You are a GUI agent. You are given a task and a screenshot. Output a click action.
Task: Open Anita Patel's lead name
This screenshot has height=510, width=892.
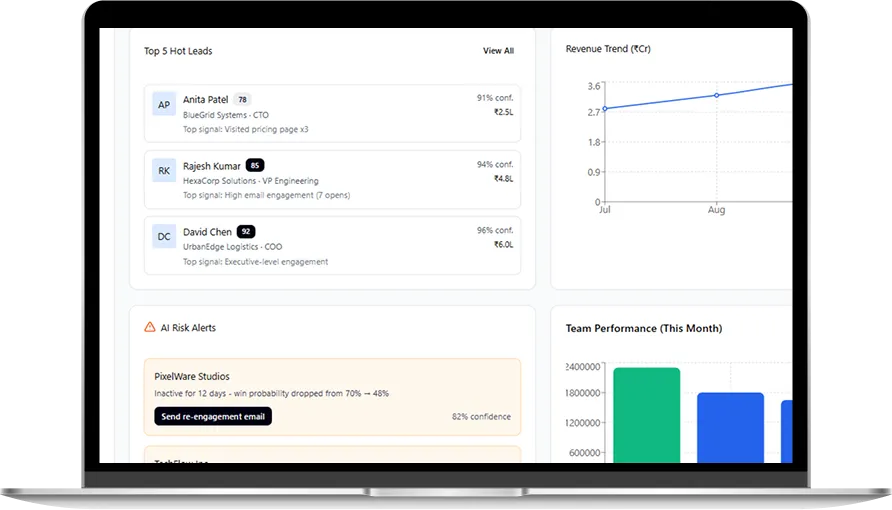click(x=205, y=100)
